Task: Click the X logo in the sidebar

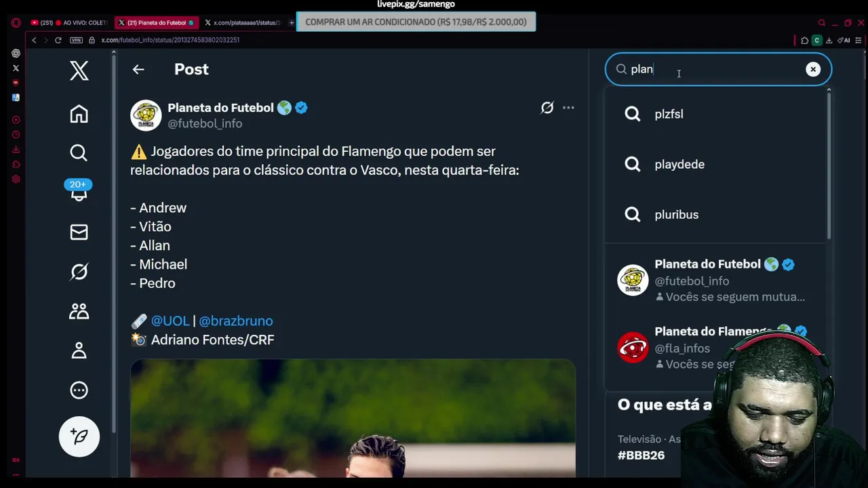Action: (79, 70)
